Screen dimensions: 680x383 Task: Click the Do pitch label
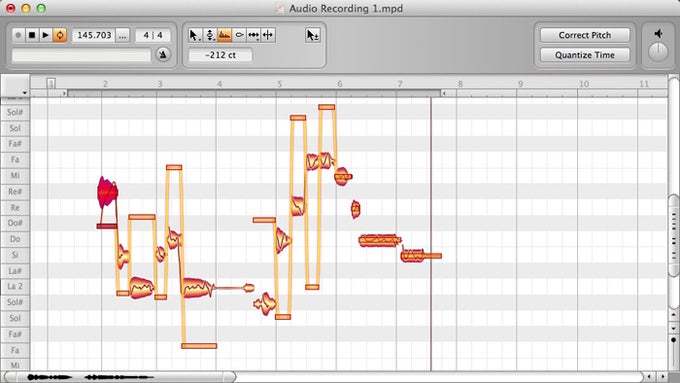pyautogui.click(x=15, y=239)
